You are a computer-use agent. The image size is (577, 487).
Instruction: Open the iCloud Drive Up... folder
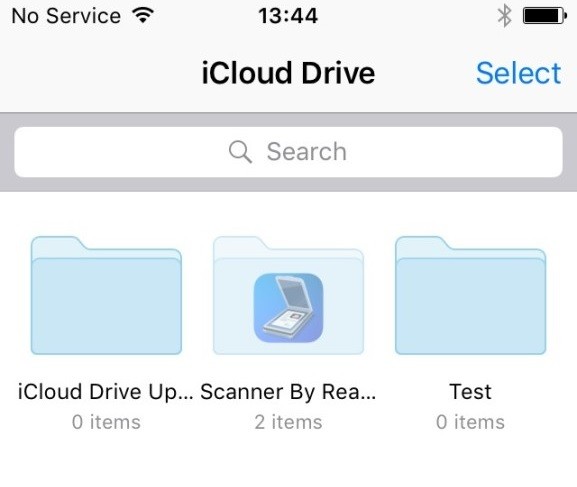click(x=106, y=295)
